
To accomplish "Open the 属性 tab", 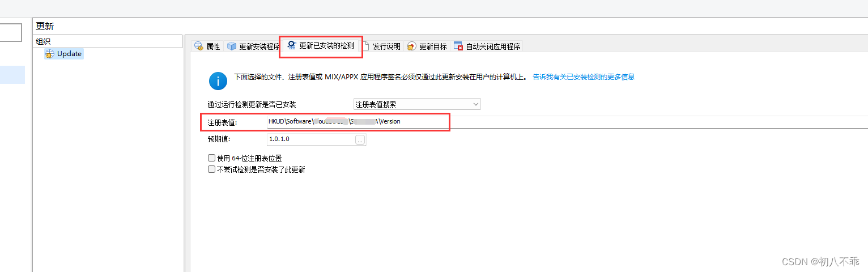I will pos(207,46).
